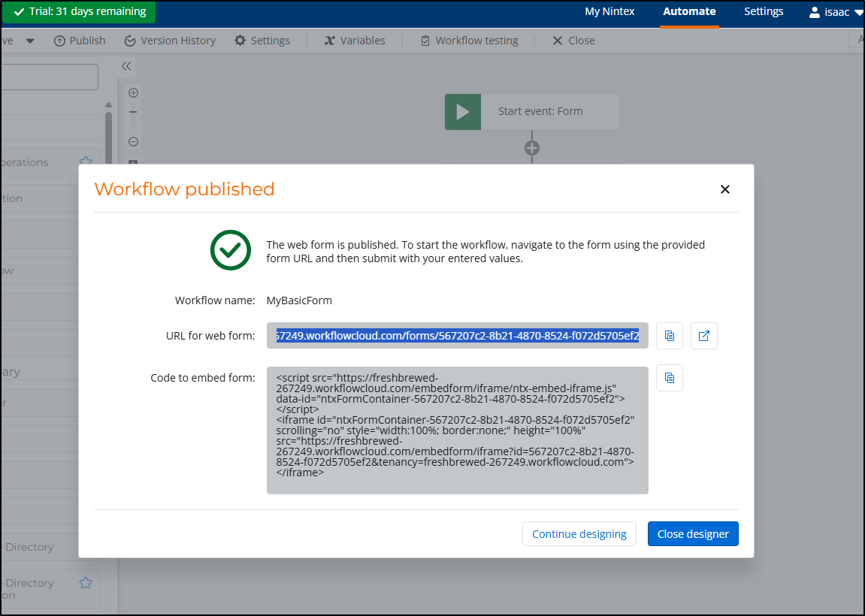Copy the web form URL

[669, 336]
